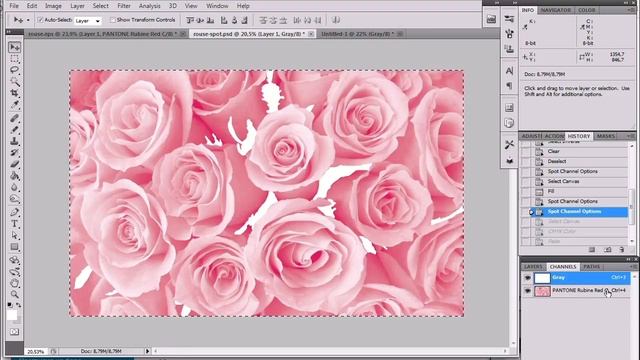The height and width of the screenshot is (360, 640).
Task: Open the Info panel flyout menu
Action: 631,10
